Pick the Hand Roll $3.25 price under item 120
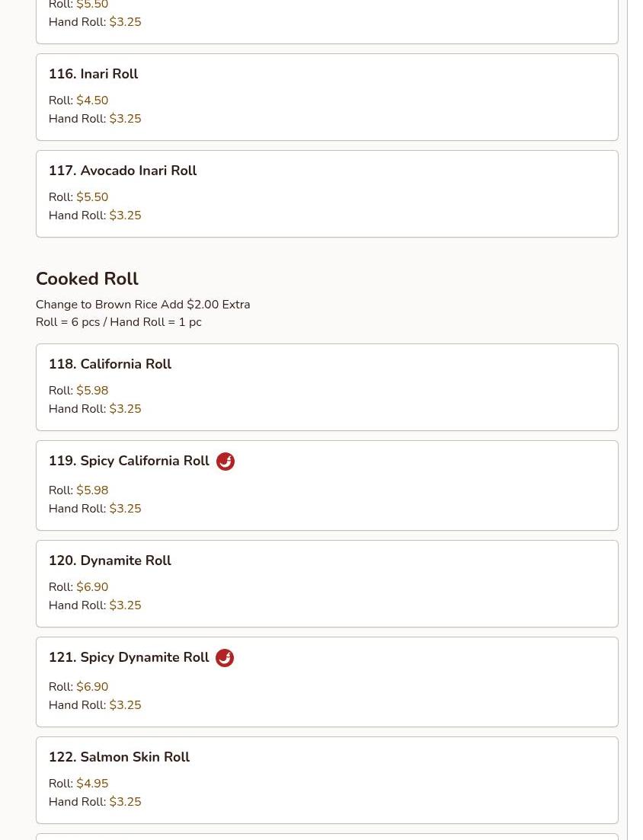 [125, 605]
